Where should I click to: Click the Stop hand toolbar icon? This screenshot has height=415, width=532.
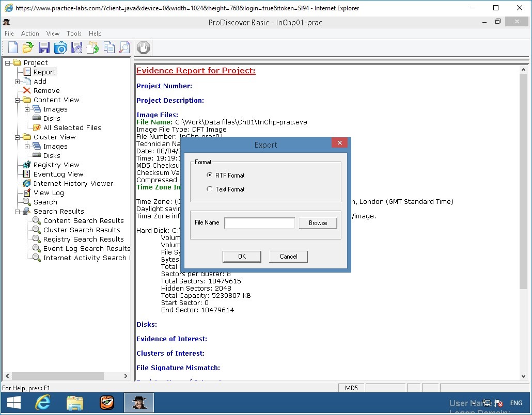tap(144, 47)
